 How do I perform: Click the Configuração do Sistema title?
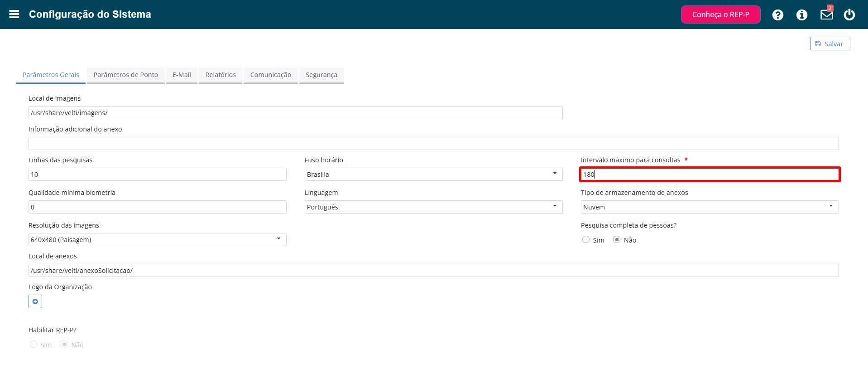pos(90,15)
